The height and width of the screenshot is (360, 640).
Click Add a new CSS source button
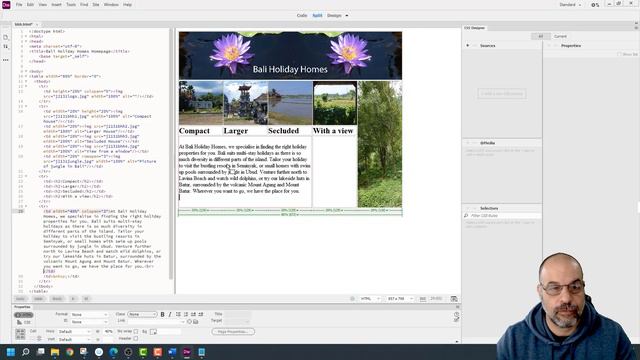(x=502, y=94)
